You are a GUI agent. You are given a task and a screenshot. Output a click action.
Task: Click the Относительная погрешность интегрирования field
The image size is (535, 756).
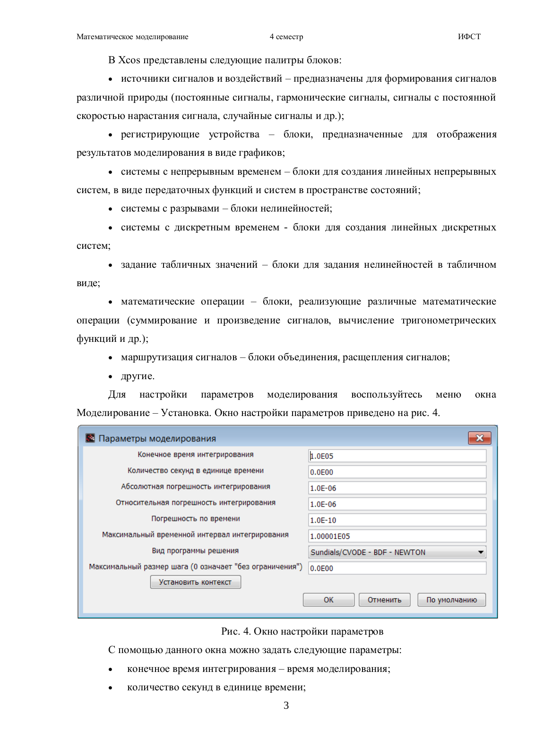click(397, 504)
